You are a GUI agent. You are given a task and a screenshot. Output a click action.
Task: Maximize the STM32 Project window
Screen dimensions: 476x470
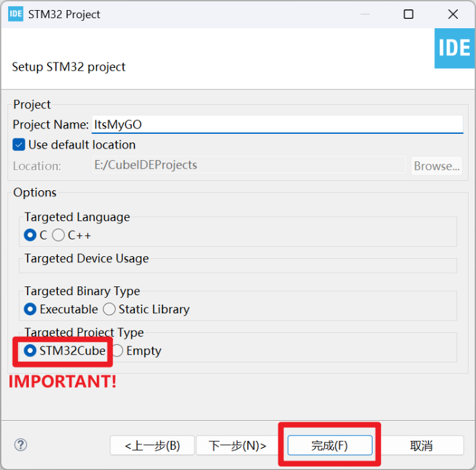pos(408,14)
